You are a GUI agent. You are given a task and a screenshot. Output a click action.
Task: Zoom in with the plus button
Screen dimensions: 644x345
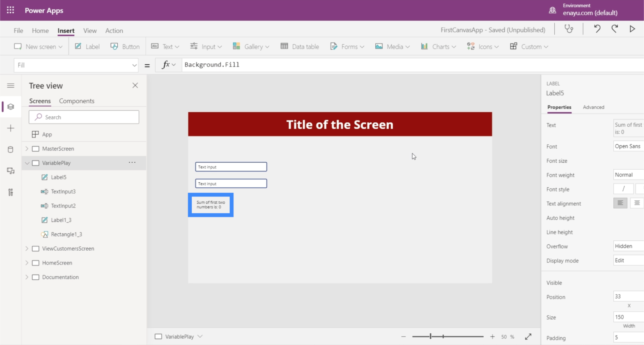[x=492, y=337]
